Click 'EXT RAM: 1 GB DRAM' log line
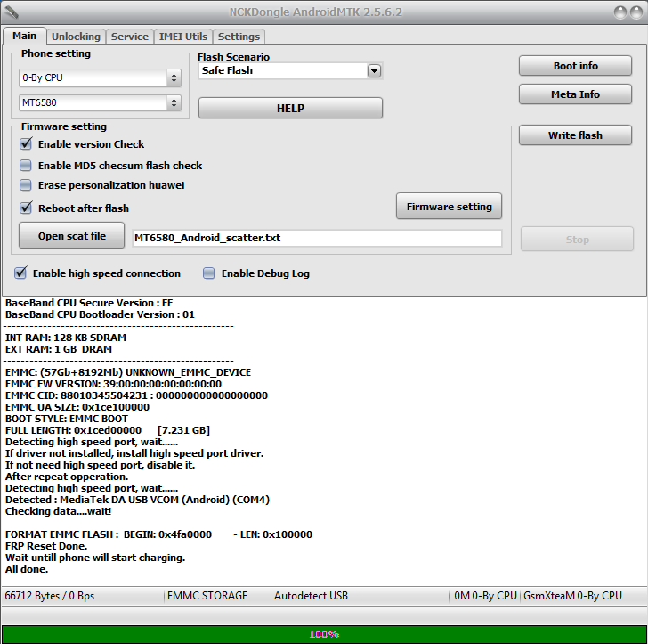 (59, 349)
